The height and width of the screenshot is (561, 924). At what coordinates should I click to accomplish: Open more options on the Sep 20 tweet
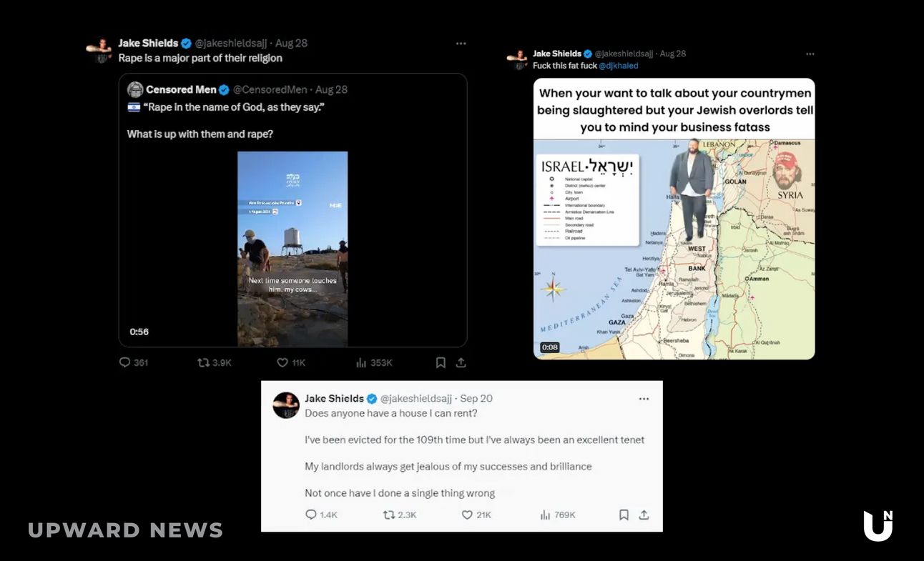pos(644,399)
